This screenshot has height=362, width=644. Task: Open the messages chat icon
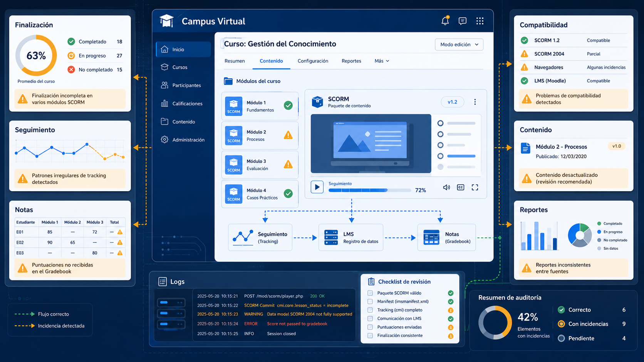[x=463, y=21]
